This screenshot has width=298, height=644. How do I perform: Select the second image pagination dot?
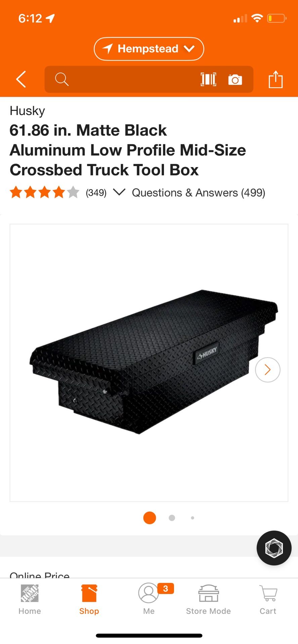[x=172, y=518]
